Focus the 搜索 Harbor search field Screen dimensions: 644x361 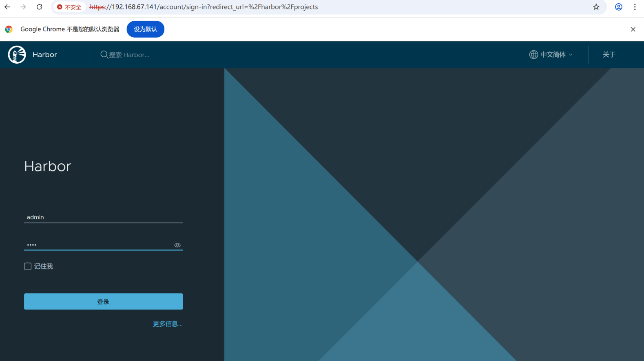click(x=129, y=55)
